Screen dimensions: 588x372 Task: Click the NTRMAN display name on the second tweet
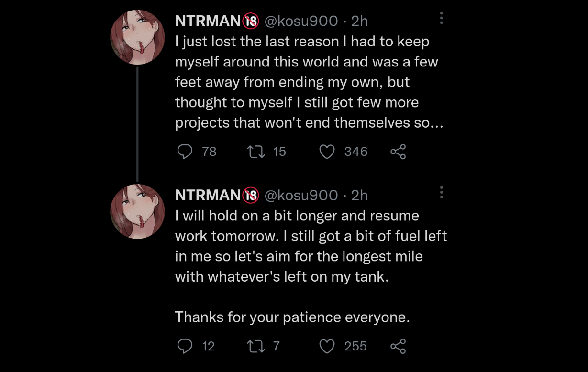click(x=208, y=196)
